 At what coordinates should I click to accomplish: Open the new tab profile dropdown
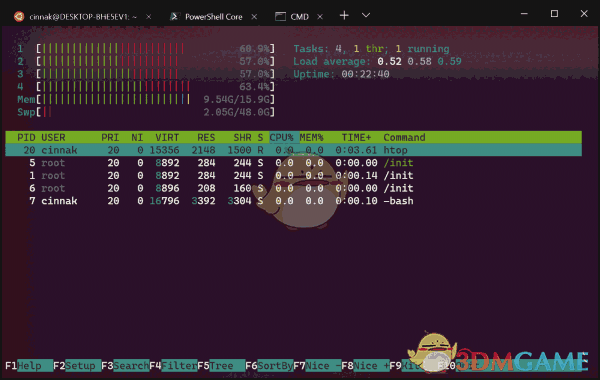coord(366,15)
